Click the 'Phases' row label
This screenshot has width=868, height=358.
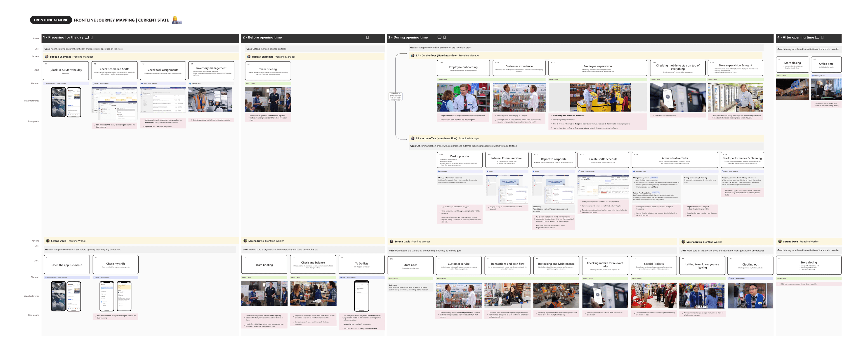tap(35, 38)
